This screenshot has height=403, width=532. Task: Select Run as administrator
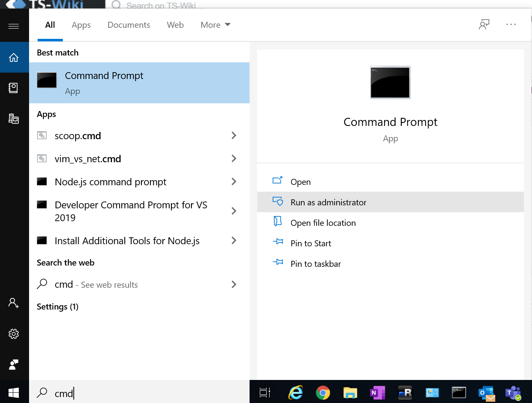[x=328, y=202]
